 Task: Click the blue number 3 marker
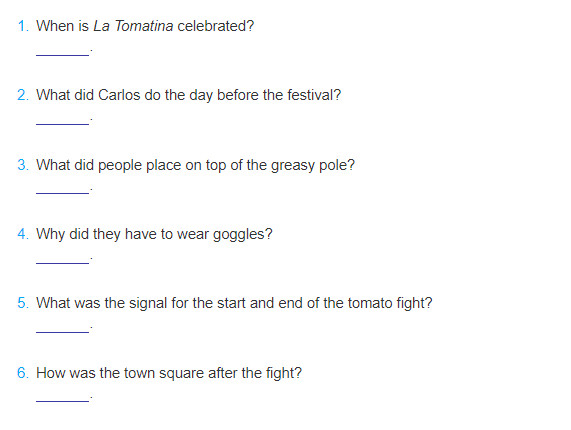23,165
